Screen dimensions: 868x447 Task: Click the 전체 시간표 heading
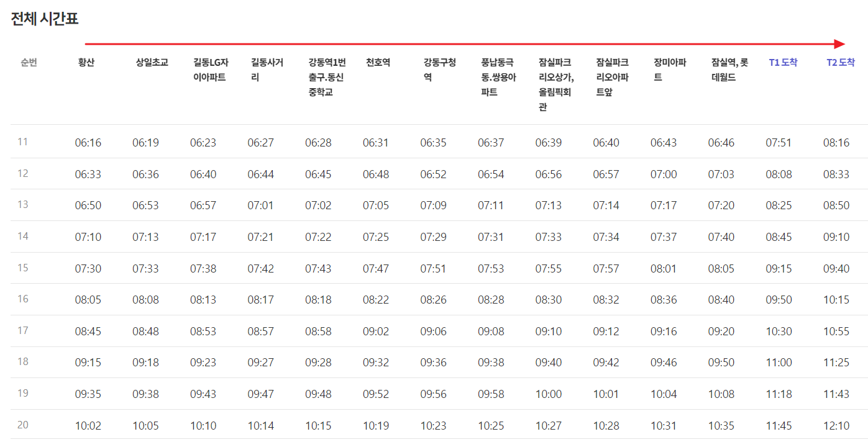[x=45, y=19]
